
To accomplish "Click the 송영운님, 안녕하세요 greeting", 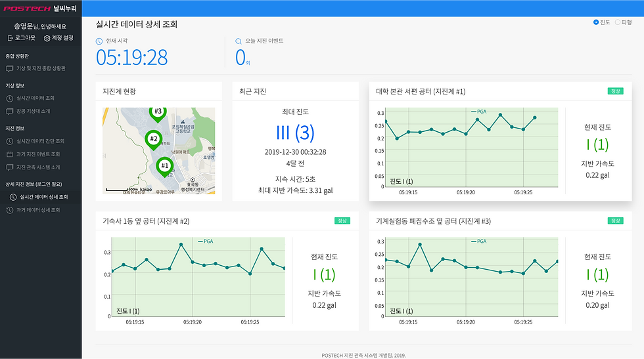I will tap(40, 26).
